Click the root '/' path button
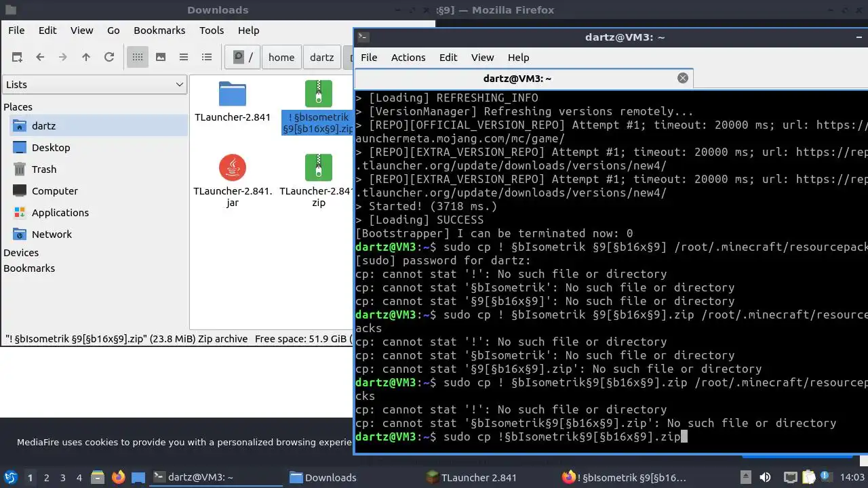868x488 pixels. pos(243,58)
